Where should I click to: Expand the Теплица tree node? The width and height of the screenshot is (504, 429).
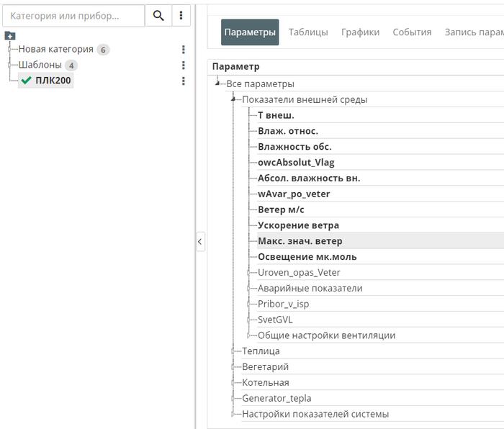click(x=233, y=351)
